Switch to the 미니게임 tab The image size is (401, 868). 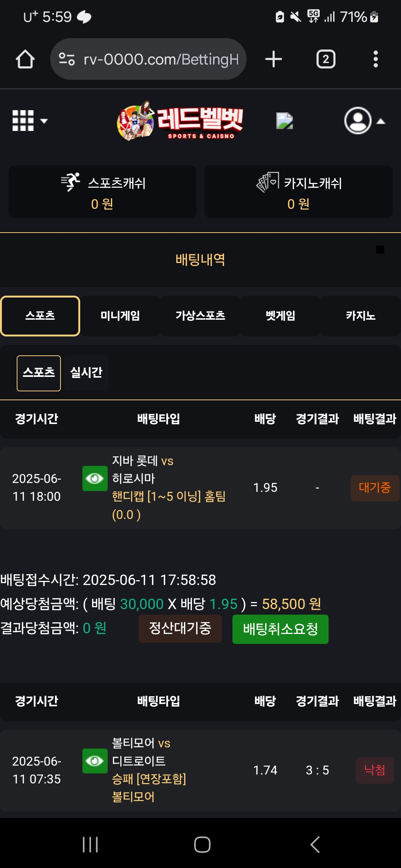click(120, 316)
